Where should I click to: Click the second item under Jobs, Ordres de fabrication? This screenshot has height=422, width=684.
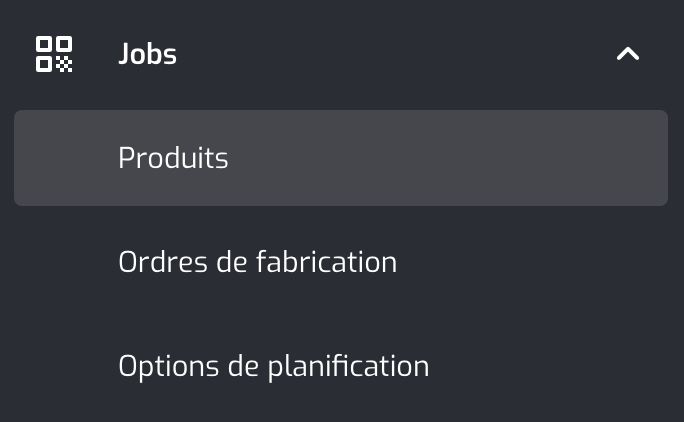tap(257, 262)
